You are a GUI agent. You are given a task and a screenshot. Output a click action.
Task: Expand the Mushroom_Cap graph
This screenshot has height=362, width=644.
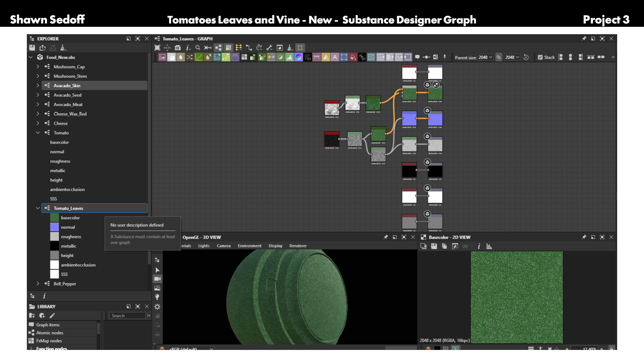38,67
